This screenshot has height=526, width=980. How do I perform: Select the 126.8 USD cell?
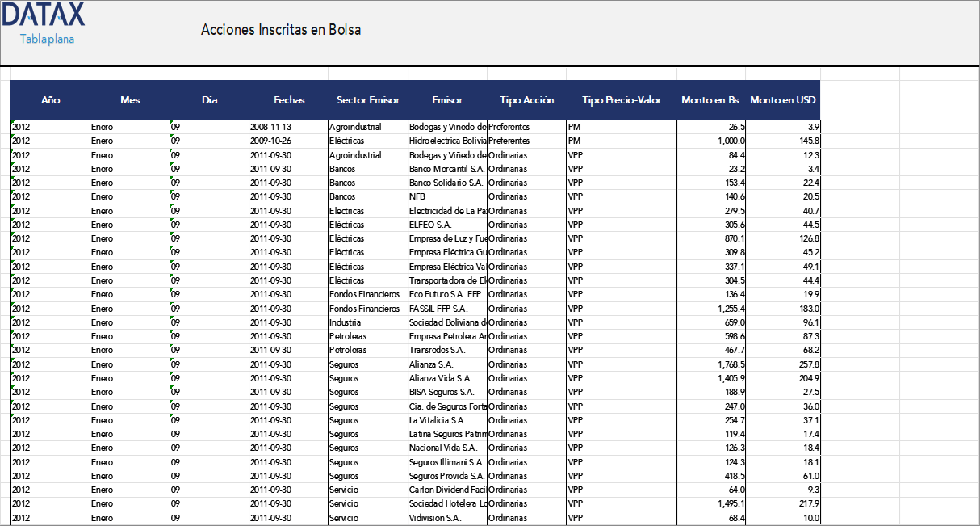(x=783, y=238)
